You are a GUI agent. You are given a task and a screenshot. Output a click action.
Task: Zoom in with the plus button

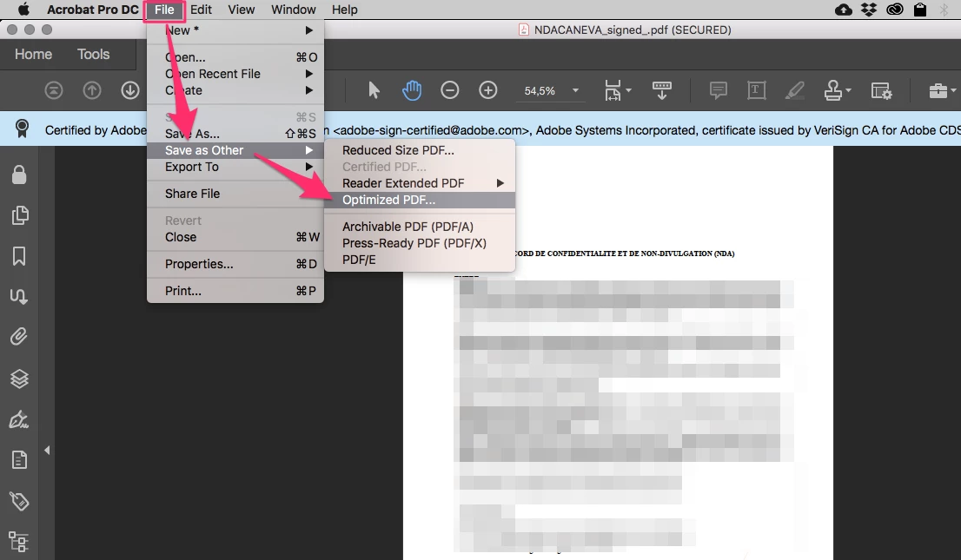487,90
